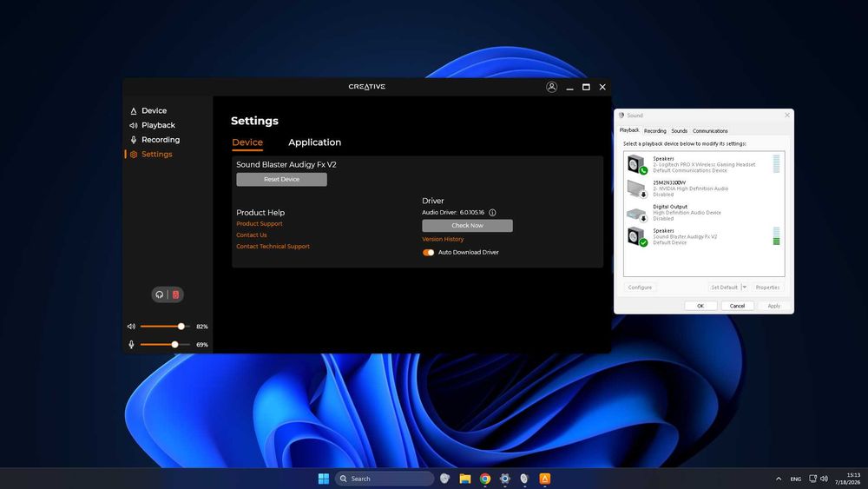Show audio driver version info icon
The height and width of the screenshot is (489, 868).
tap(492, 213)
